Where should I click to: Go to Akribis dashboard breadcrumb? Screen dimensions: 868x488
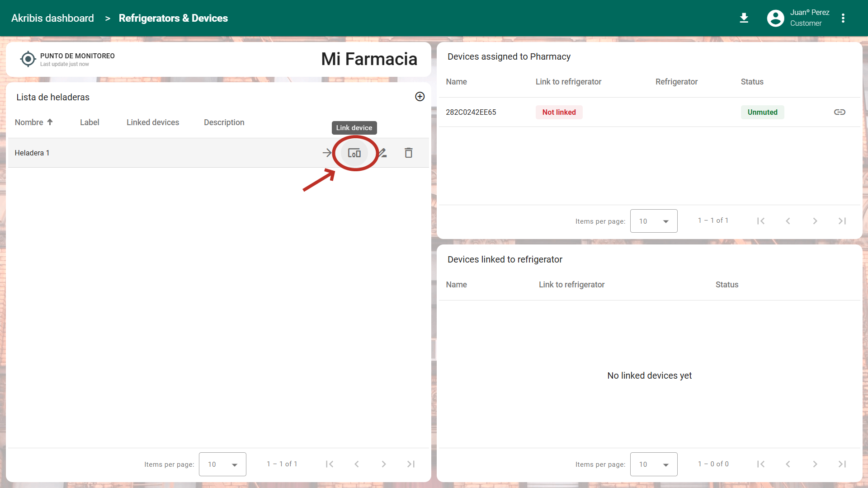52,18
